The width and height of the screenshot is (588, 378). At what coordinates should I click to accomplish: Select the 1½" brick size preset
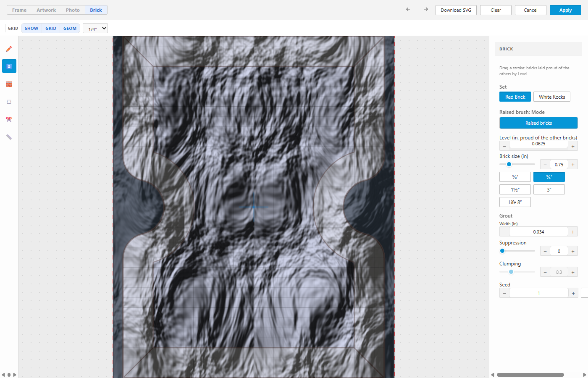point(515,189)
